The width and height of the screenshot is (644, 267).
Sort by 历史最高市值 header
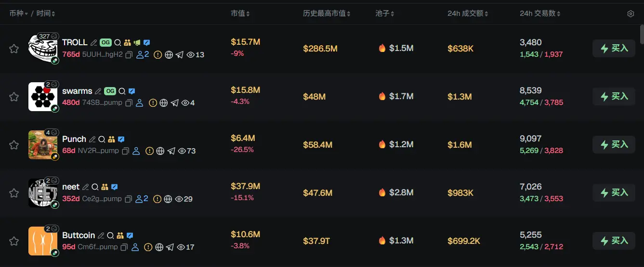pos(326,13)
